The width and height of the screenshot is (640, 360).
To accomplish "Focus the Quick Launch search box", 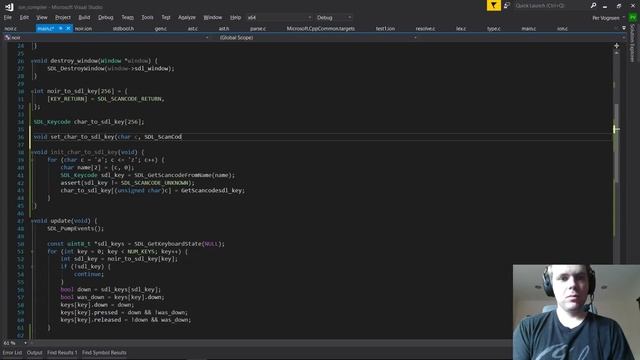I will coord(551,5).
